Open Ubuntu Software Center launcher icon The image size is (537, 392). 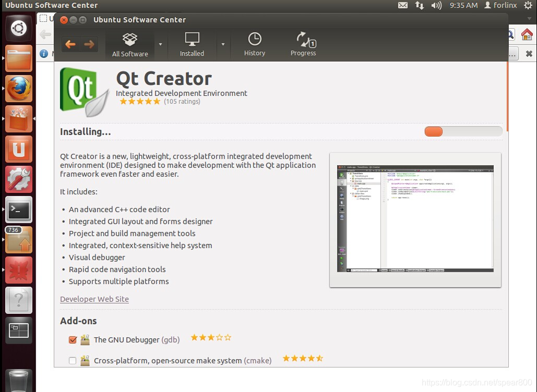(19, 119)
